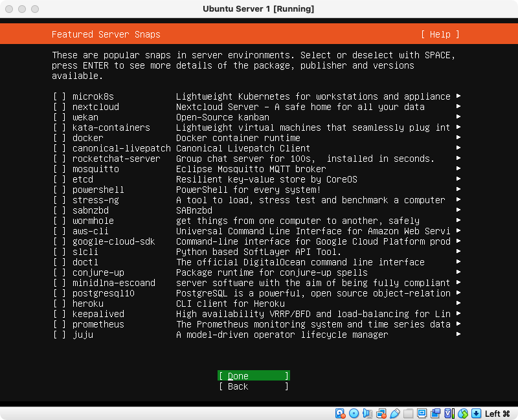518x420 pixels.
Task: Expand details arrow for powershell row
Action: click(x=458, y=190)
